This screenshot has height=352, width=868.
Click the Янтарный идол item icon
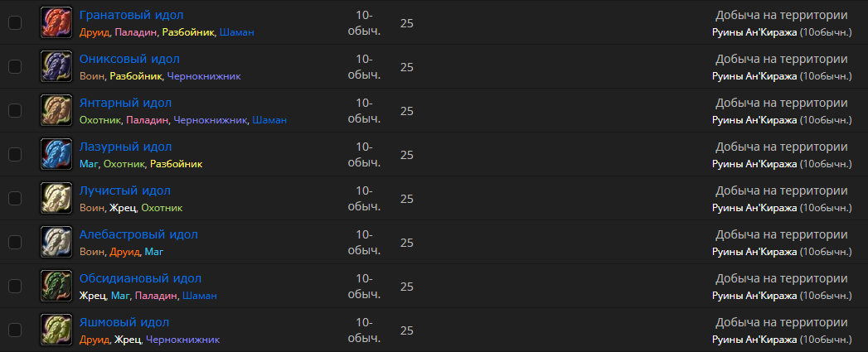click(56, 111)
